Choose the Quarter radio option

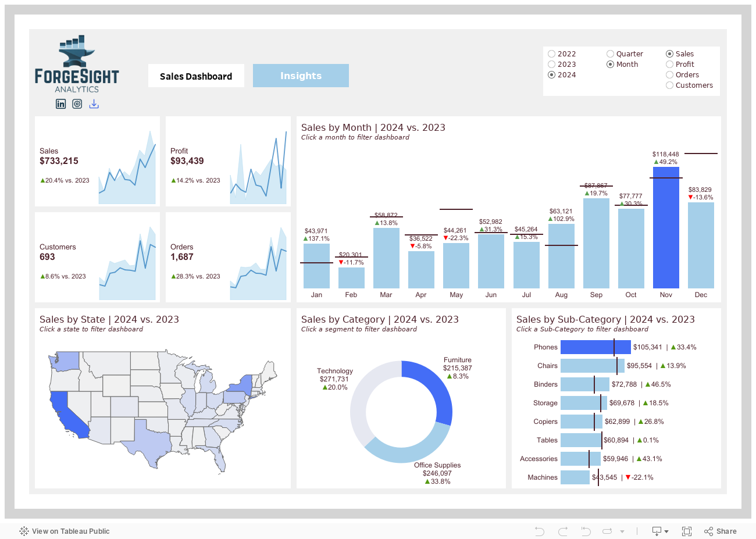click(611, 54)
